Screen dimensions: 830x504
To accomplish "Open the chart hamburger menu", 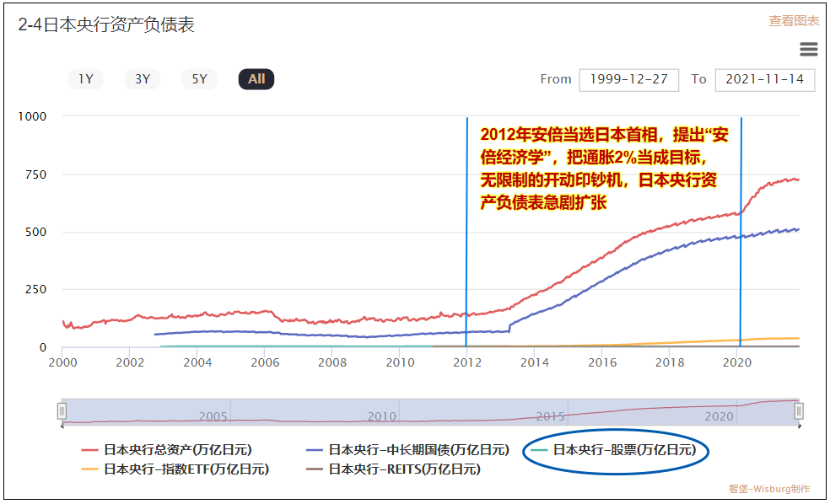I will click(808, 49).
